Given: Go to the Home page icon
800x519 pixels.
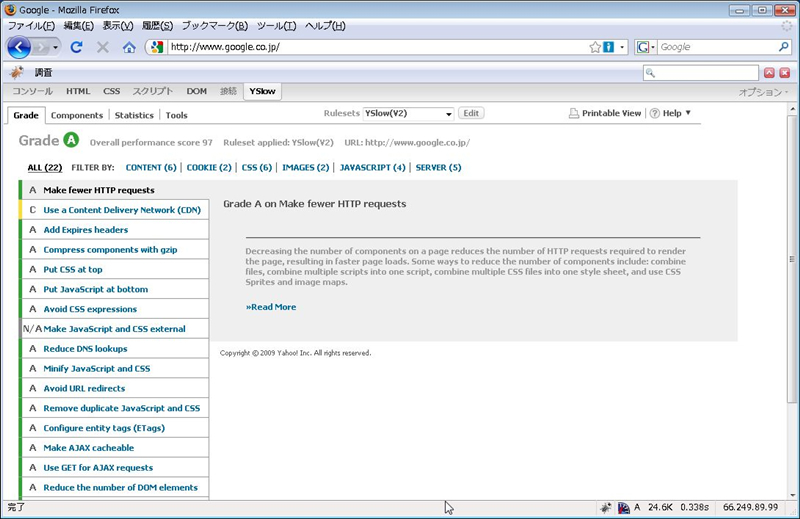Looking at the screenshot, I should coord(129,47).
